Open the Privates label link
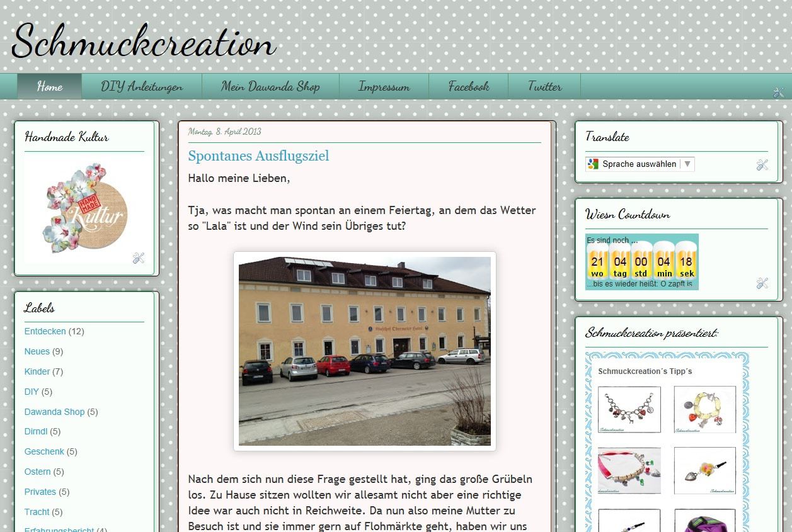The width and height of the screenshot is (792, 532). pyautogui.click(x=40, y=492)
